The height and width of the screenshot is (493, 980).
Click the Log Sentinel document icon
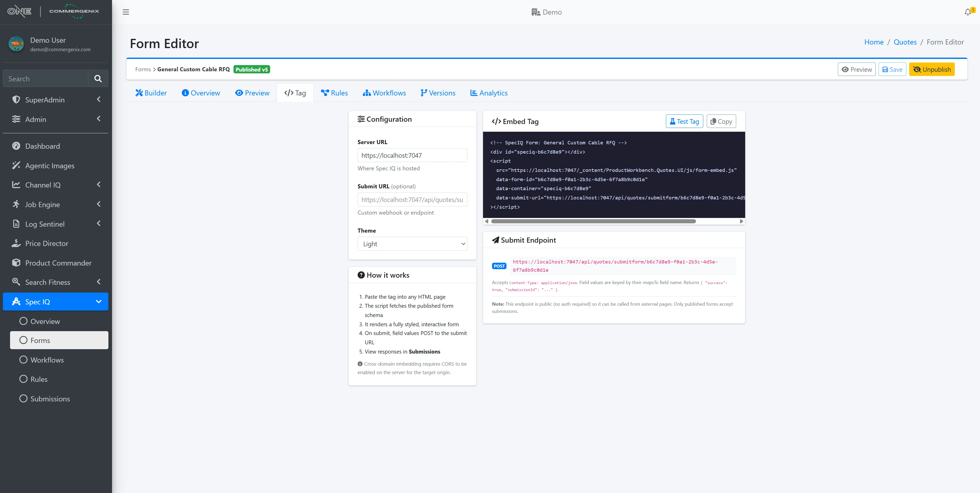[16, 224]
